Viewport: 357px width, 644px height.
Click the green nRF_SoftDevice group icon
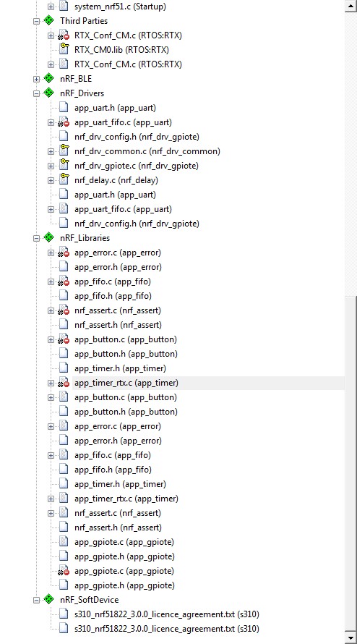tap(49, 600)
